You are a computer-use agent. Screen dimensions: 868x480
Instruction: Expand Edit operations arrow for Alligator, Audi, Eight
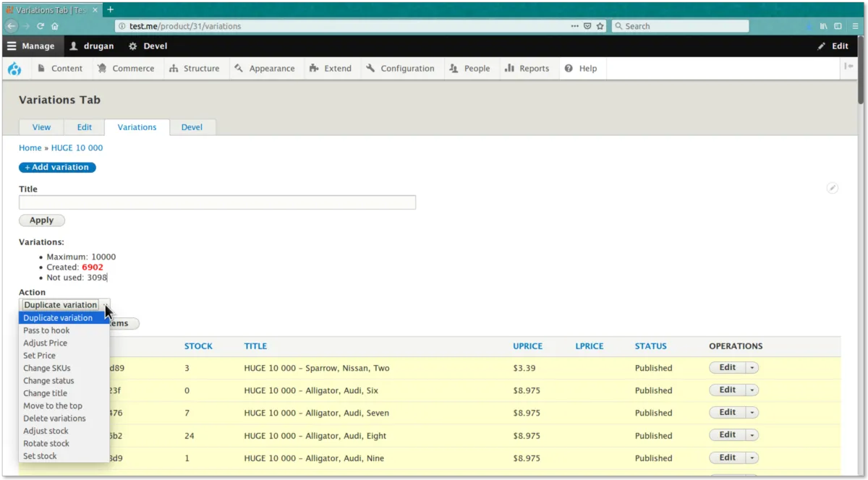click(752, 435)
